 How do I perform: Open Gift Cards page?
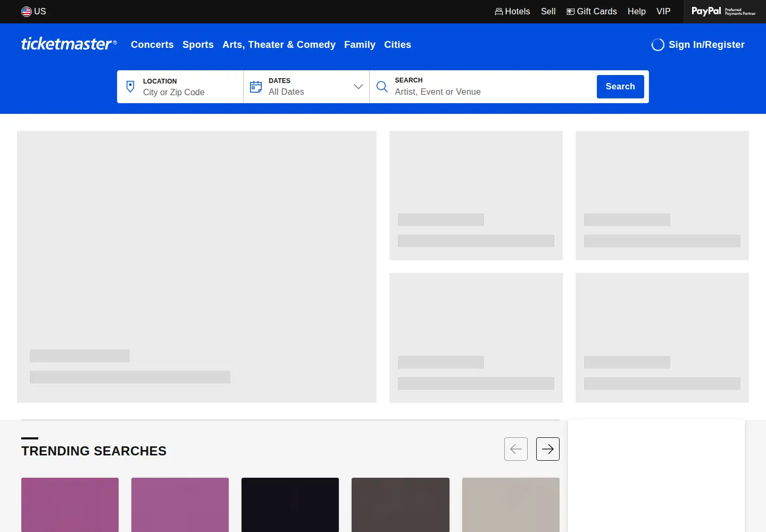[592, 11]
